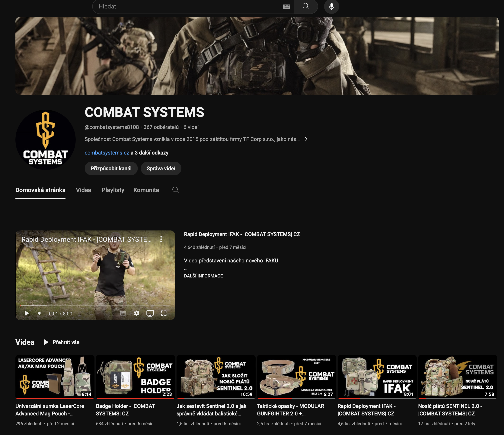Viewport: 504px width, 435px height.
Task: Open Modular Shooters Belt video thumbnail
Action: [x=296, y=377]
